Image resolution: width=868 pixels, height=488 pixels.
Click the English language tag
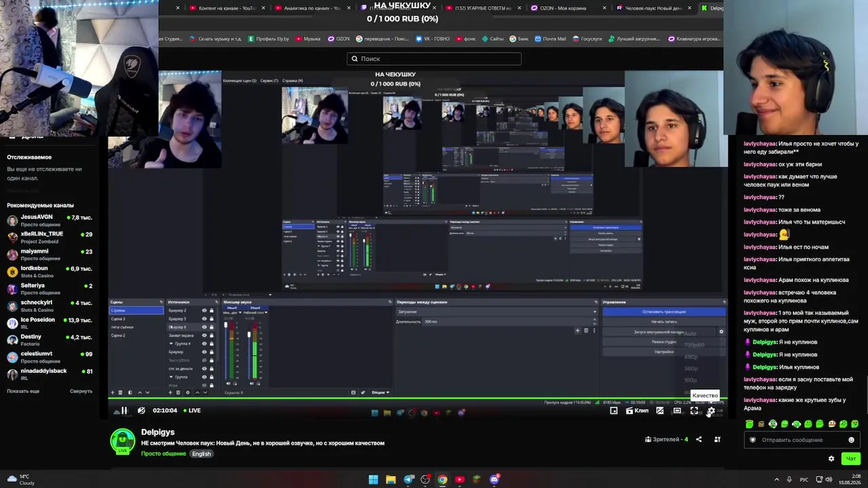201,453
